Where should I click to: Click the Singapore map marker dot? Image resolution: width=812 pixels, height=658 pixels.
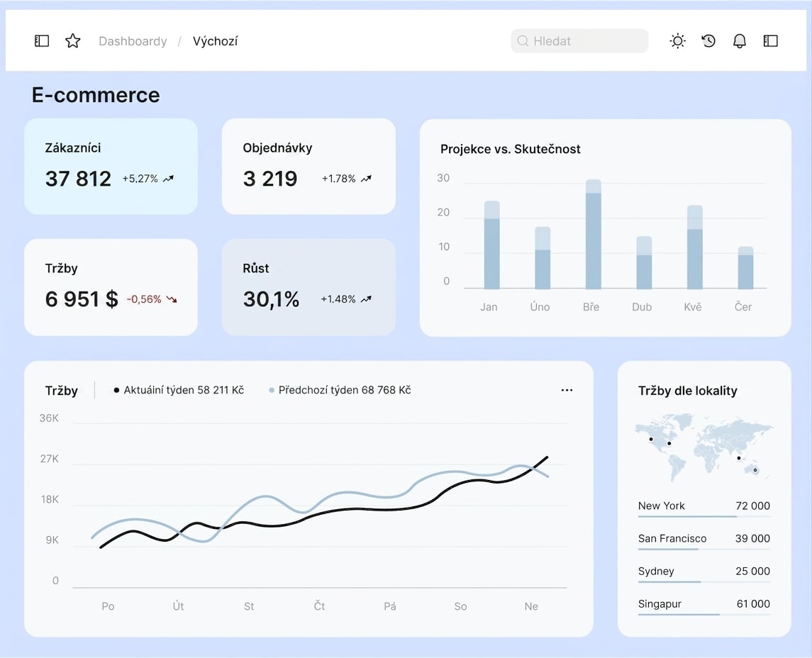pyautogui.click(x=738, y=457)
